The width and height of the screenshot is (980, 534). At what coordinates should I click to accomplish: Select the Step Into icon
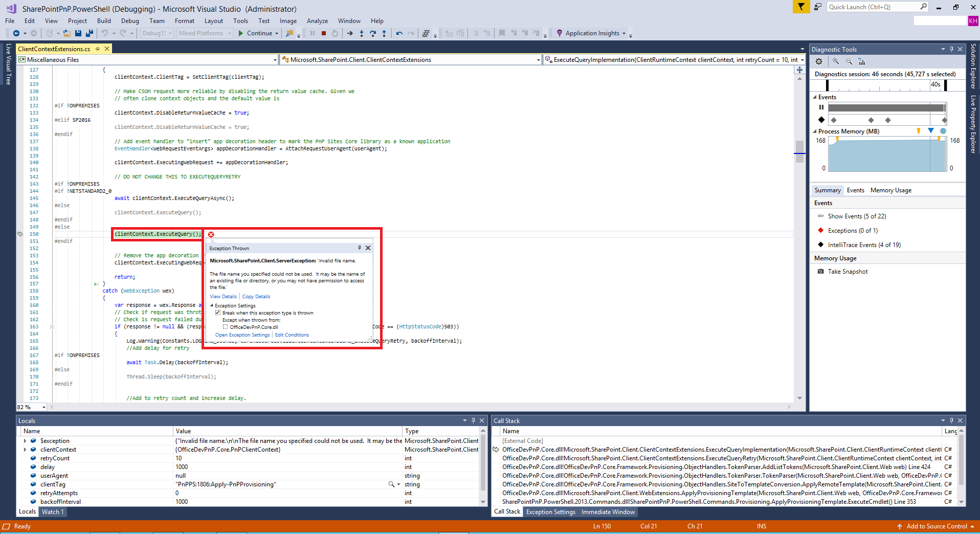click(362, 34)
